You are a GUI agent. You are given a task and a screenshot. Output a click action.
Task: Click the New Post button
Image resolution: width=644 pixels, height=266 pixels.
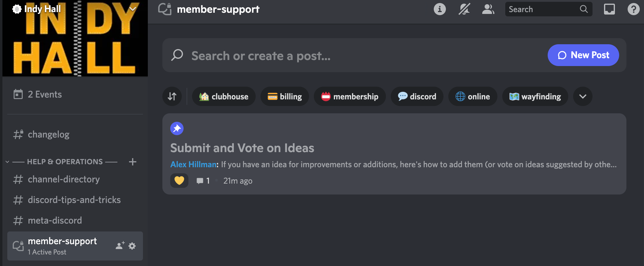pyautogui.click(x=583, y=55)
